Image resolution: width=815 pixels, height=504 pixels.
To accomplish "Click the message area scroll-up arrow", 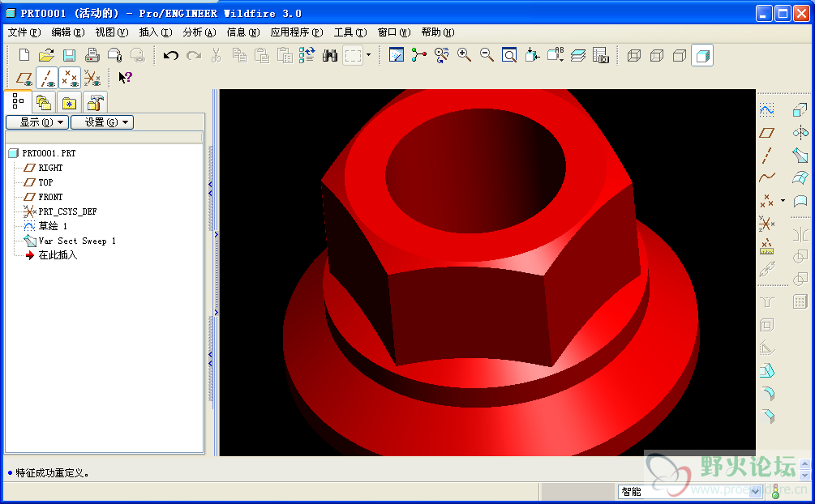I will 804,464.
